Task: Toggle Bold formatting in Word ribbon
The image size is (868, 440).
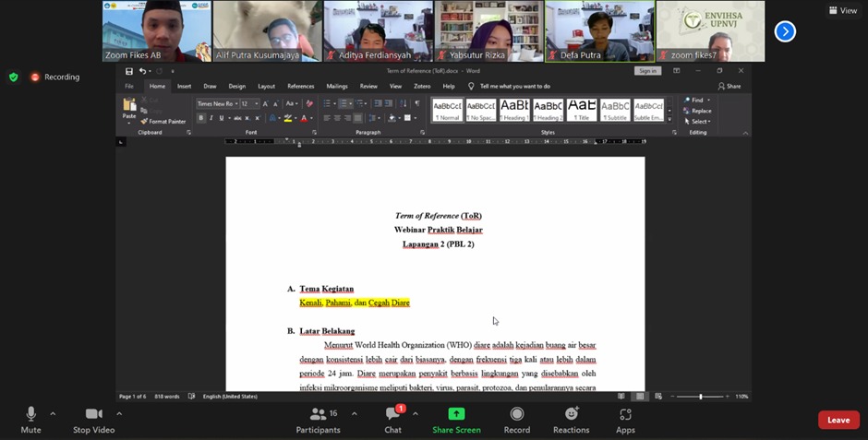Action: pos(200,118)
